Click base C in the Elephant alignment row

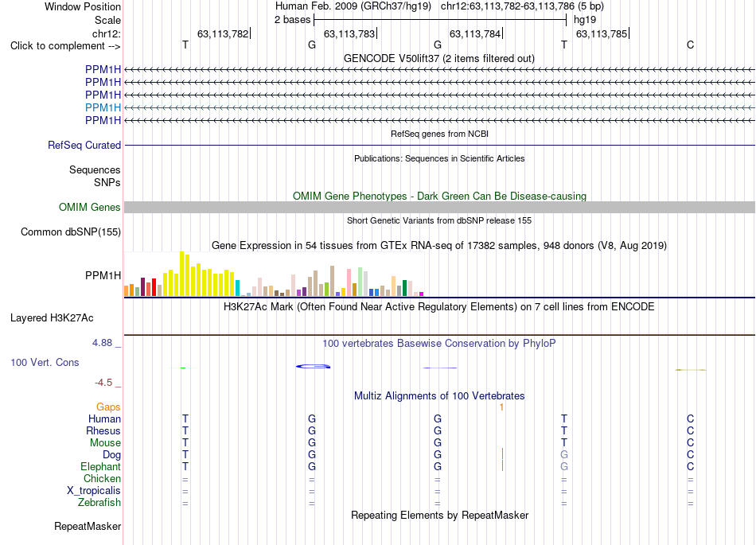coord(691,466)
